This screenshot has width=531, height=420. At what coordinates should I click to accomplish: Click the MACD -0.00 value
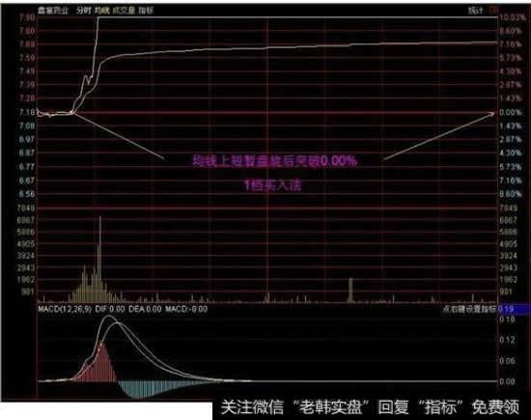tap(186, 309)
